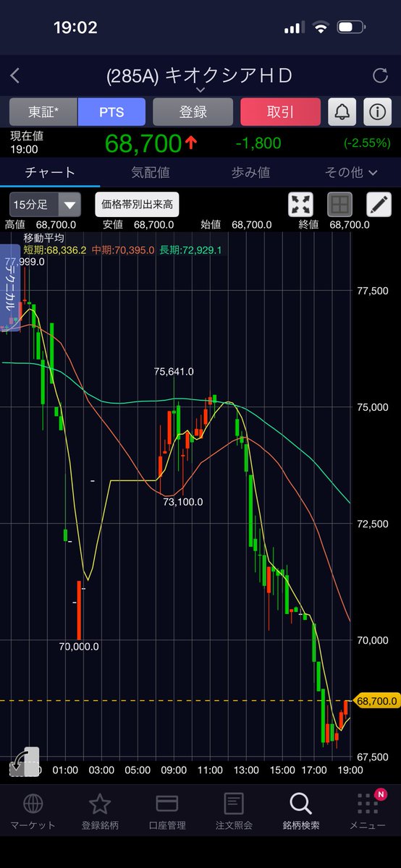Tap the -2.55% change percentage
This screenshot has width=401, height=868.
coord(367,143)
